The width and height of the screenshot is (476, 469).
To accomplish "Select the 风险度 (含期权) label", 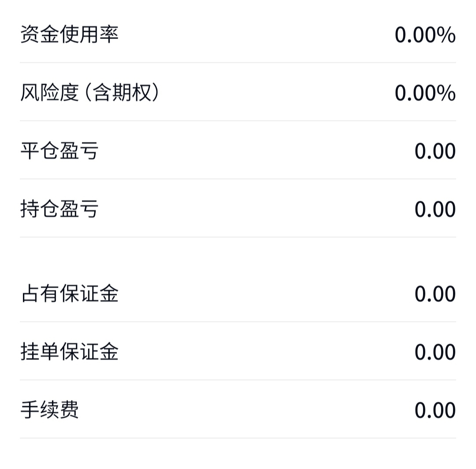I will [89, 93].
